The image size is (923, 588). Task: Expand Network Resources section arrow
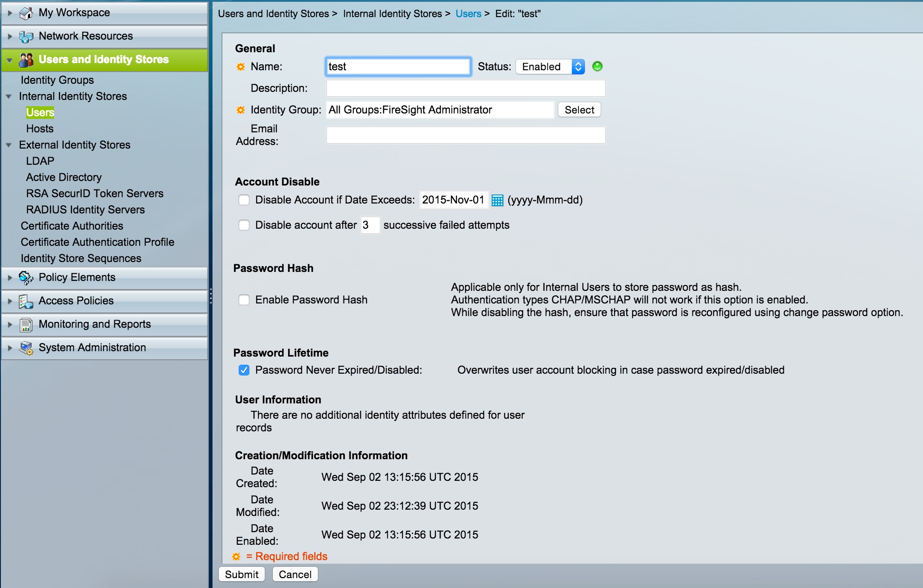(10, 36)
